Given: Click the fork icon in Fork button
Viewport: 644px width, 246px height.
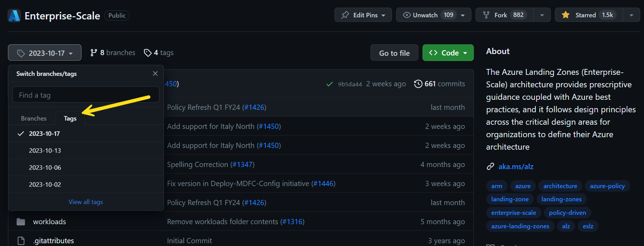Looking at the screenshot, I should coord(486,15).
